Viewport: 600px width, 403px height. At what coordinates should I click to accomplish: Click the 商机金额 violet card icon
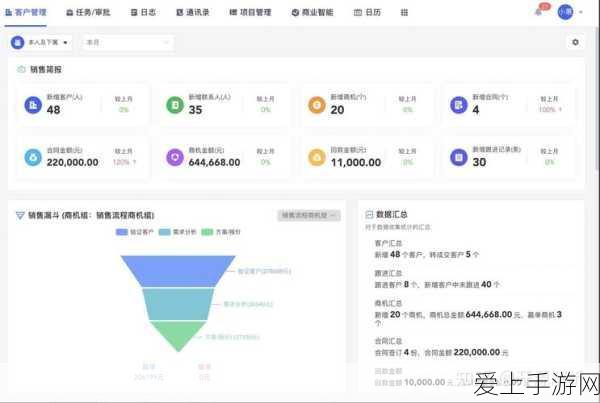coord(175,157)
